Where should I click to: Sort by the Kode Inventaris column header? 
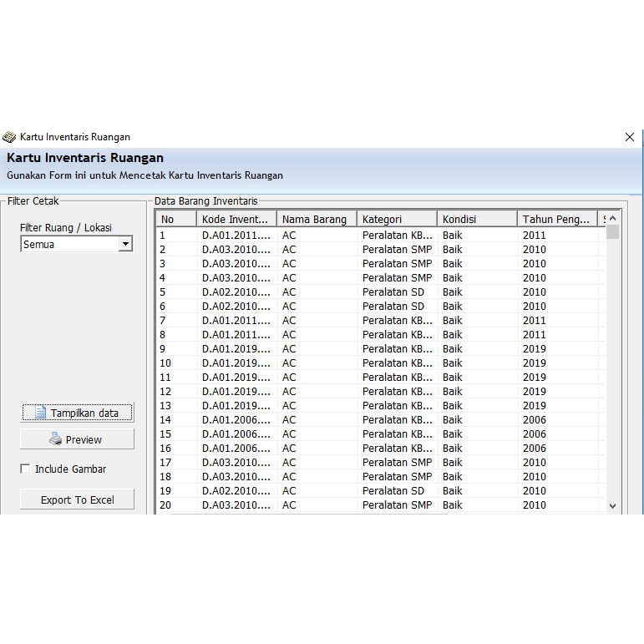236,219
